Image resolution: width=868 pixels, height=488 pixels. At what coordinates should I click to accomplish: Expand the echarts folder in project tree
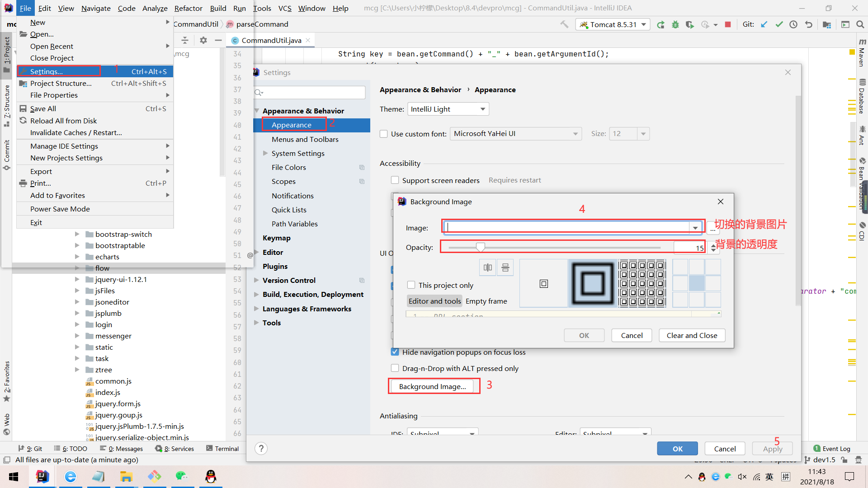pos(77,257)
